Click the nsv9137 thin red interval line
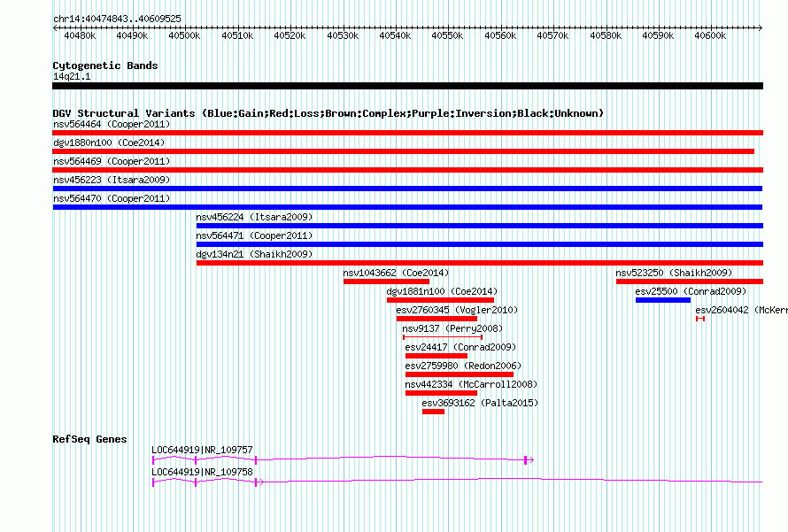788x532 pixels. point(443,337)
